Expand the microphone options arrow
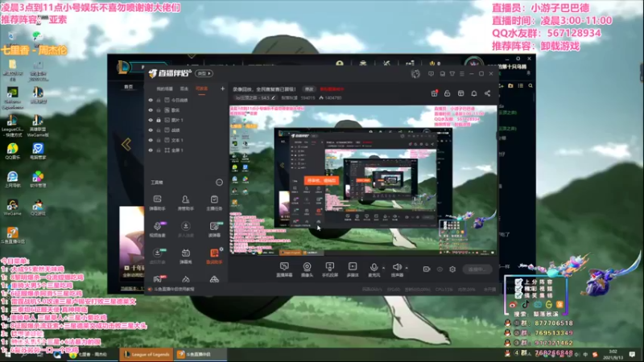The width and height of the screenshot is (644, 362). click(x=384, y=268)
